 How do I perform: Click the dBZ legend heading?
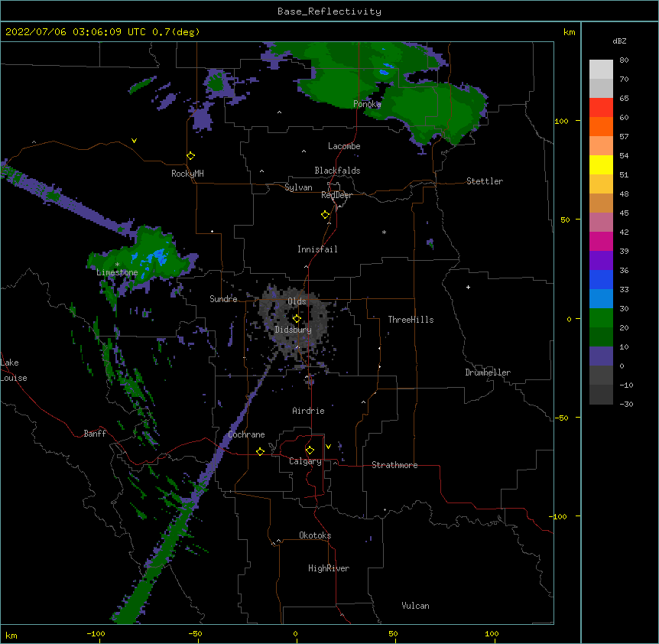click(x=619, y=41)
